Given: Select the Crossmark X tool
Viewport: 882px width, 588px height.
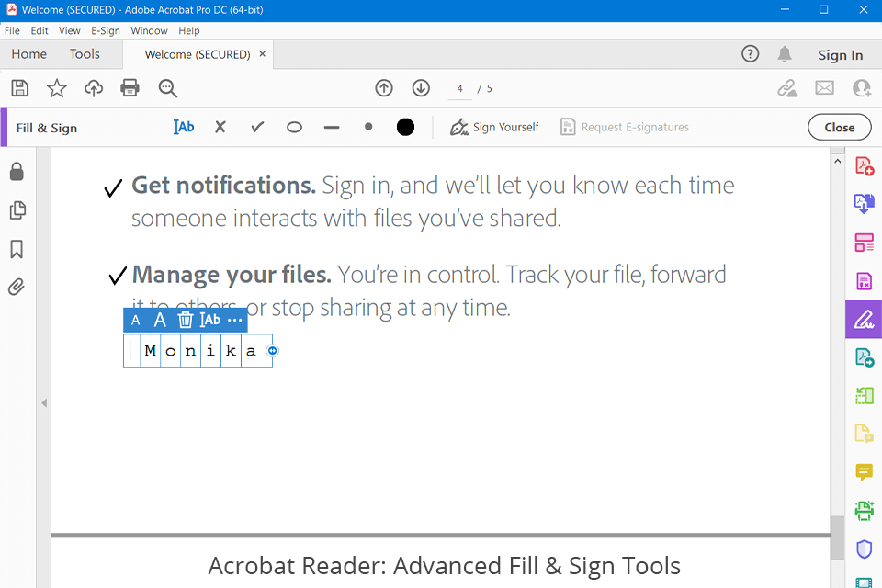Looking at the screenshot, I should (x=220, y=127).
